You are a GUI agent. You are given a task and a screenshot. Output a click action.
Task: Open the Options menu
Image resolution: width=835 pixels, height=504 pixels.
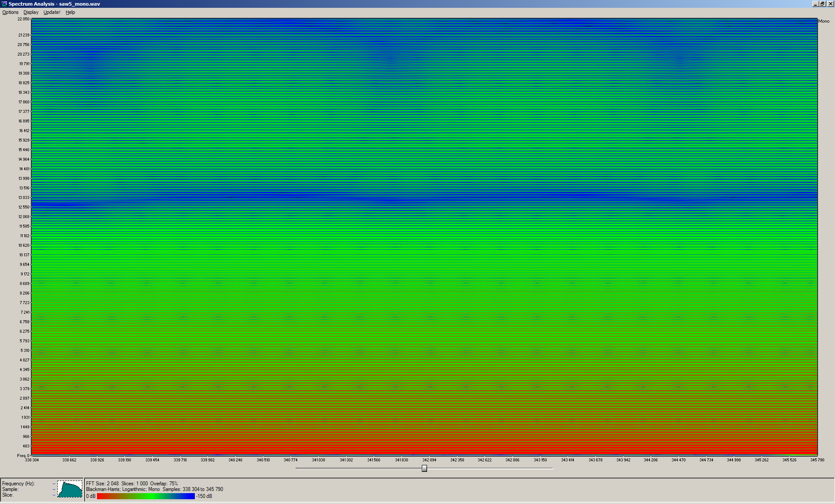point(10,12)
